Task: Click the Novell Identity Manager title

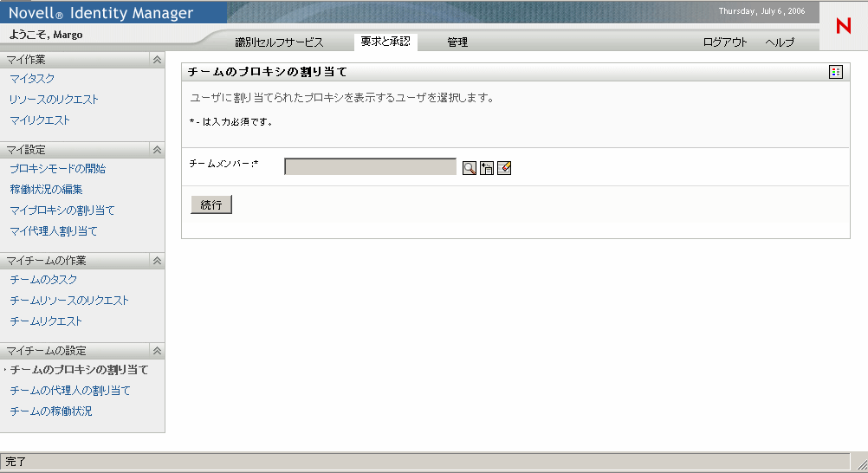Action: (x=100, y=13)
